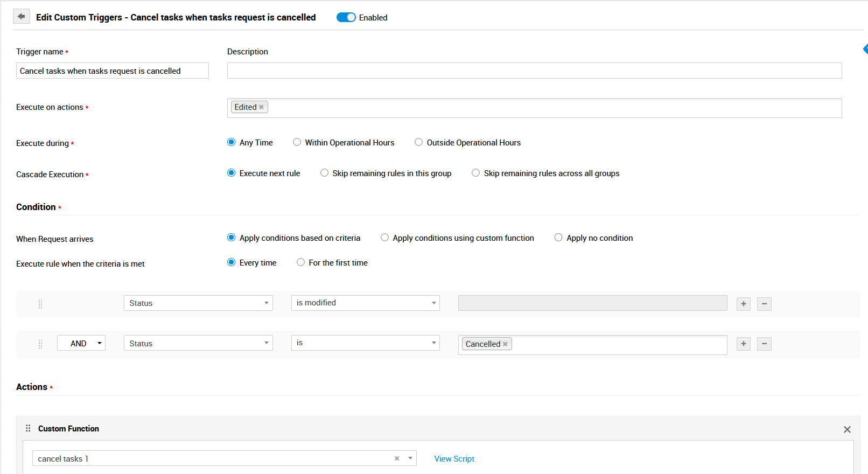The height and width of the screenshot is (474, 868).
Task: Choose Skip remaining rules in this group
Action: tap(324, 173)
